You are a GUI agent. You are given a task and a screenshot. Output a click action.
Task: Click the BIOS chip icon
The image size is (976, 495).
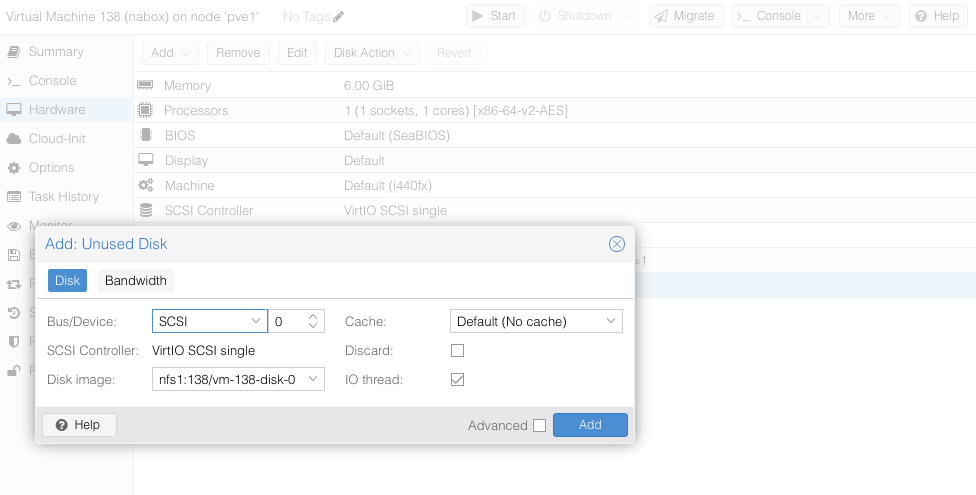pos(146,135)
